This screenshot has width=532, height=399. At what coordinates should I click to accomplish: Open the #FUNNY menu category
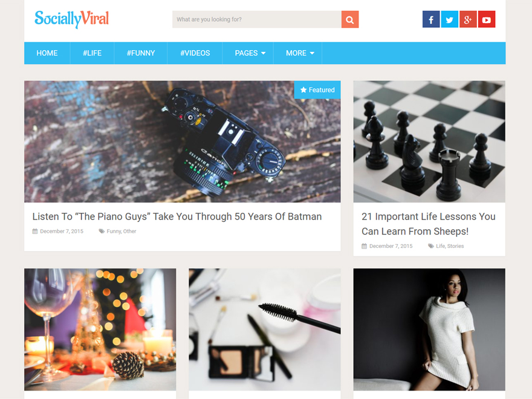pos(141,53)
